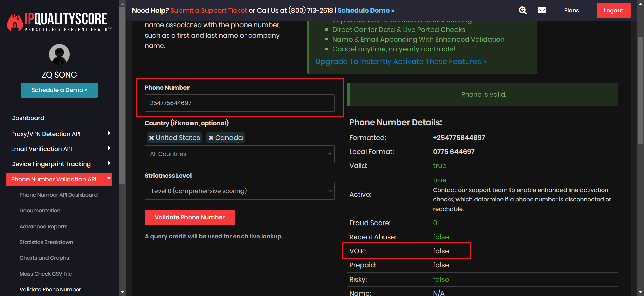The height and width of the screenshot is (296, 644).
Task: Click Phone Number Details heading
Action: pos(395,122)
